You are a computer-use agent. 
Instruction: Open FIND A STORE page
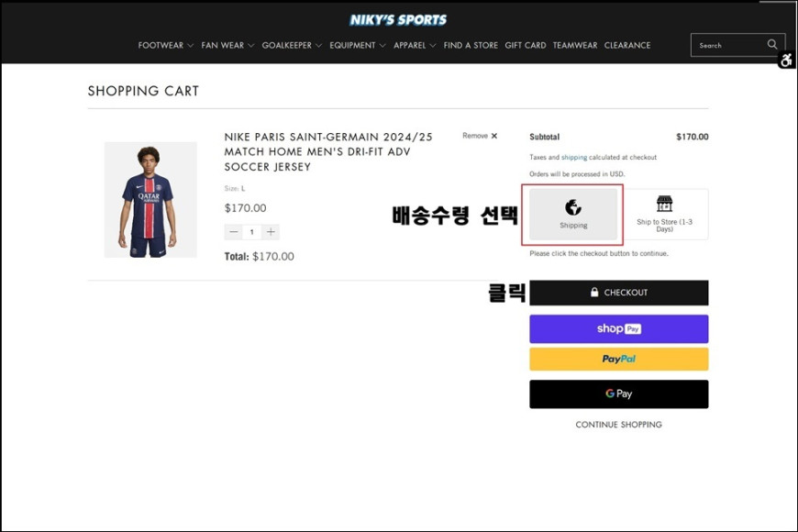[471, 45]
